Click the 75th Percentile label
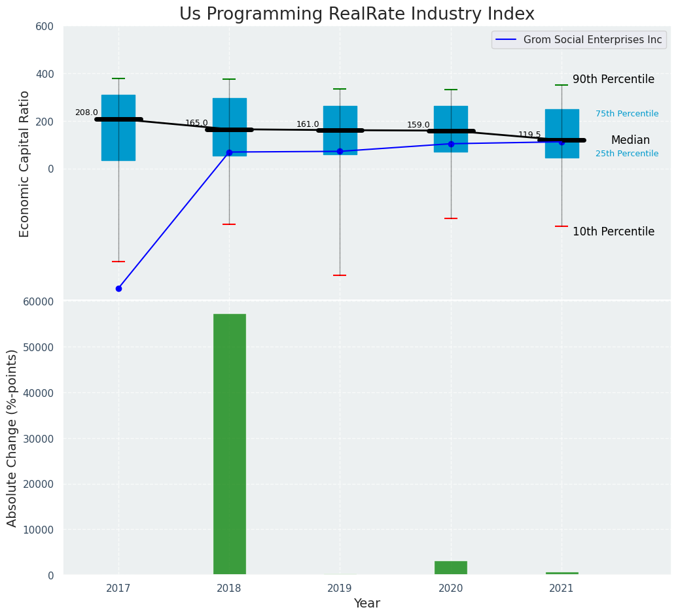 click(x=627, y=114)
